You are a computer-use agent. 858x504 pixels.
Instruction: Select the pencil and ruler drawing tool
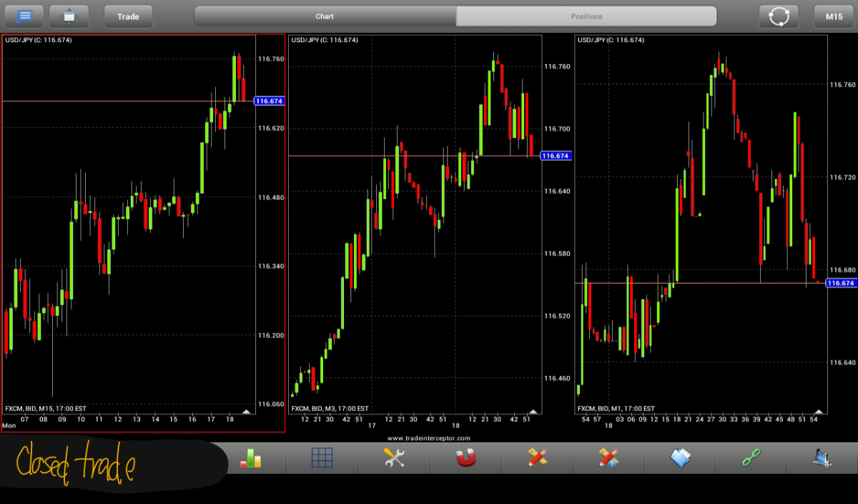(537, 458)
